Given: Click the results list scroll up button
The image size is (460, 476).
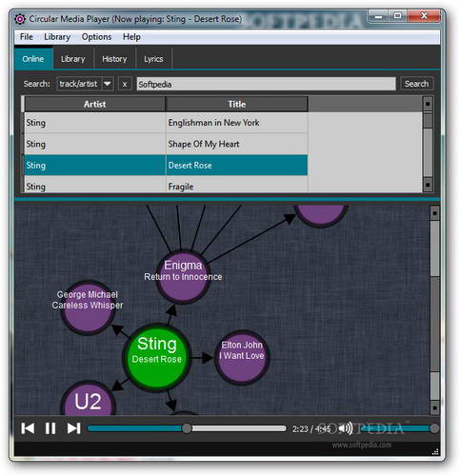Looking at the screenshot, I should click(428, 104).
